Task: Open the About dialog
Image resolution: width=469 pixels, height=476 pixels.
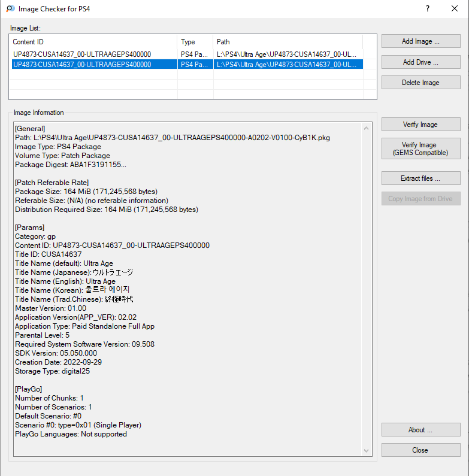Action: tap(420, 430)
